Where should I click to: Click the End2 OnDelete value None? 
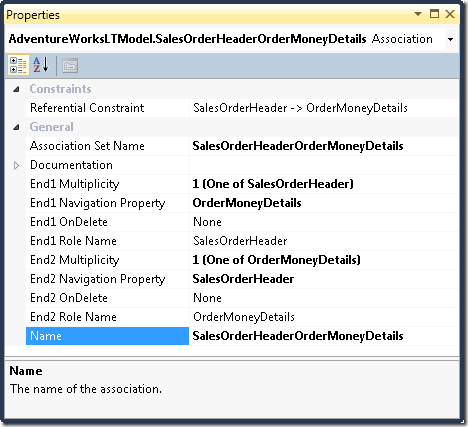tap(207, 298)
